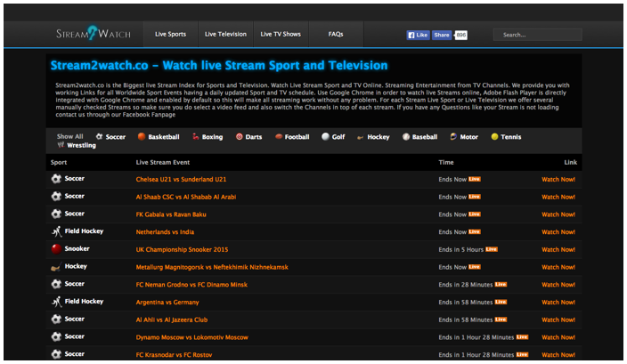Viewport: 627px width, 364px height.
Task: Click into the Search field
Action: (x=537, y=35)
